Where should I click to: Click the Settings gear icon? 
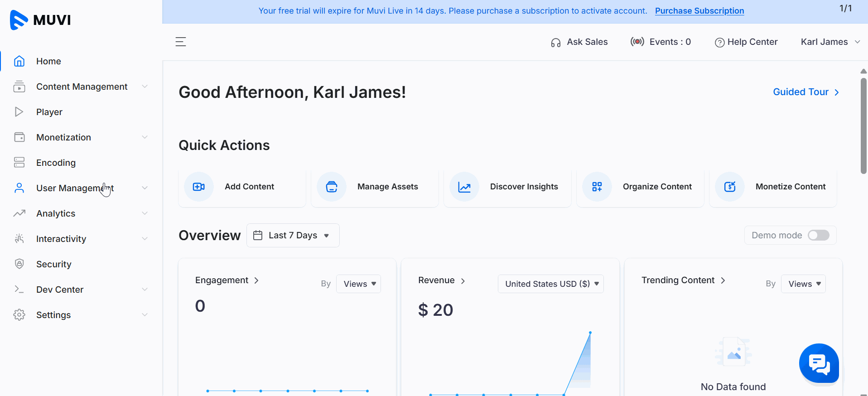19,315
